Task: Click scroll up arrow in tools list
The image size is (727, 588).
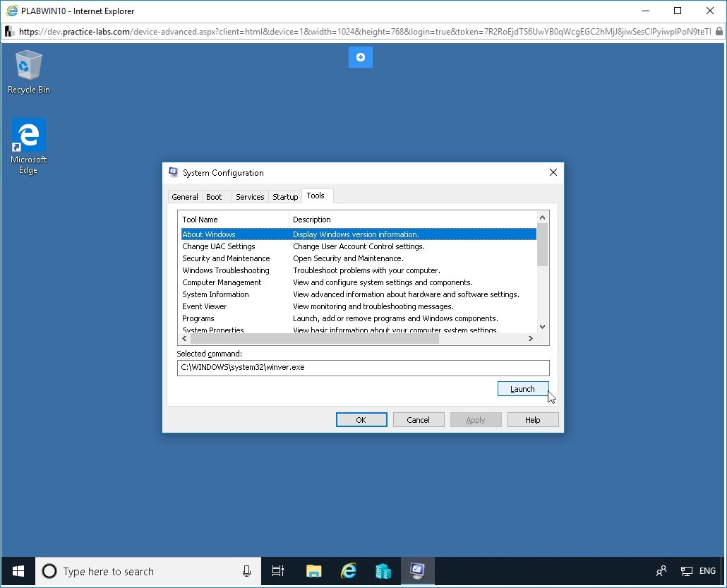Action: [543, 217]
